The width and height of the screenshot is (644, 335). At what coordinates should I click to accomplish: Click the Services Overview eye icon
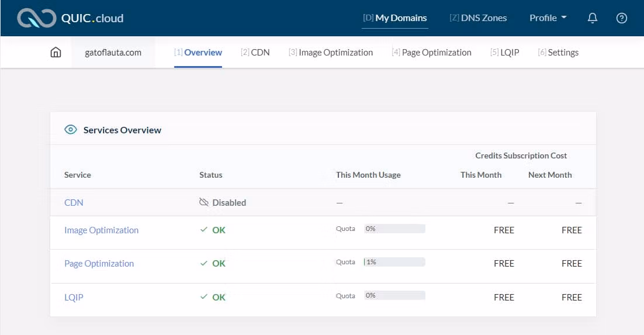click(x=71, y=130)
